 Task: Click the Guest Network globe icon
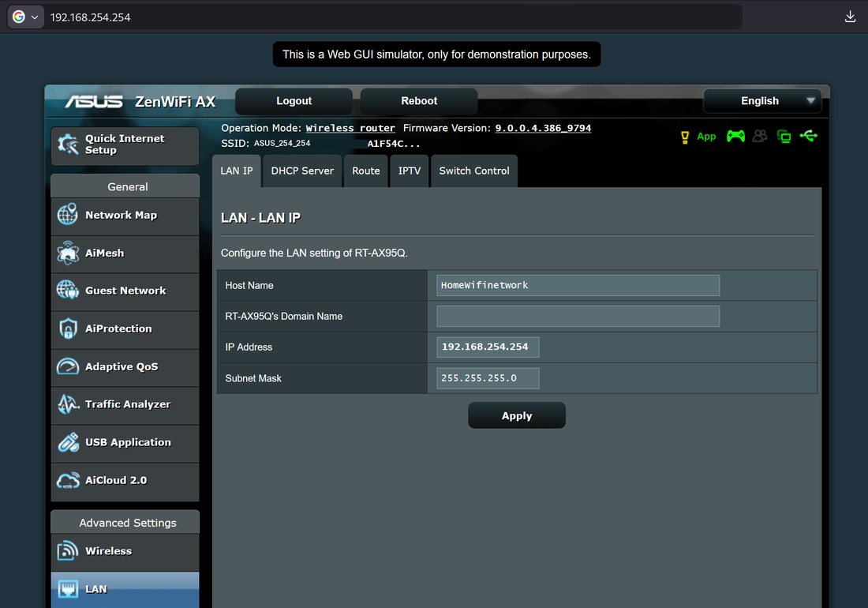(x=68, y=290)
